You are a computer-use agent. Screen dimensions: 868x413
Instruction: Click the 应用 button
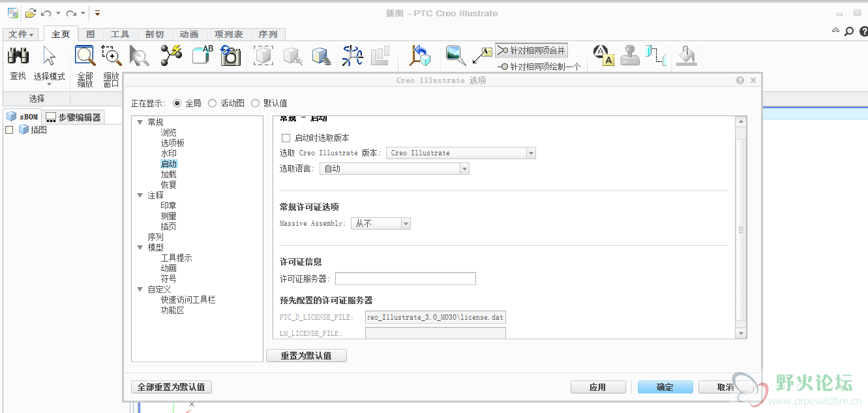(x=598, y=387)
